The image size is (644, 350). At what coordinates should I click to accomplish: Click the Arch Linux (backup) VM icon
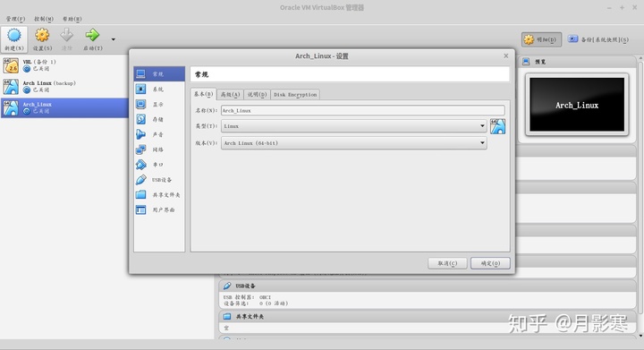pos(11,87)
